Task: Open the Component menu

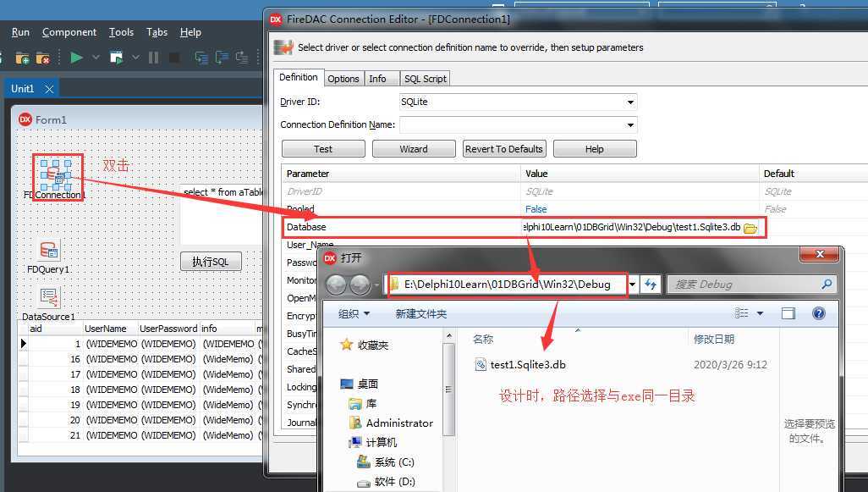Action: pos(69,32)
